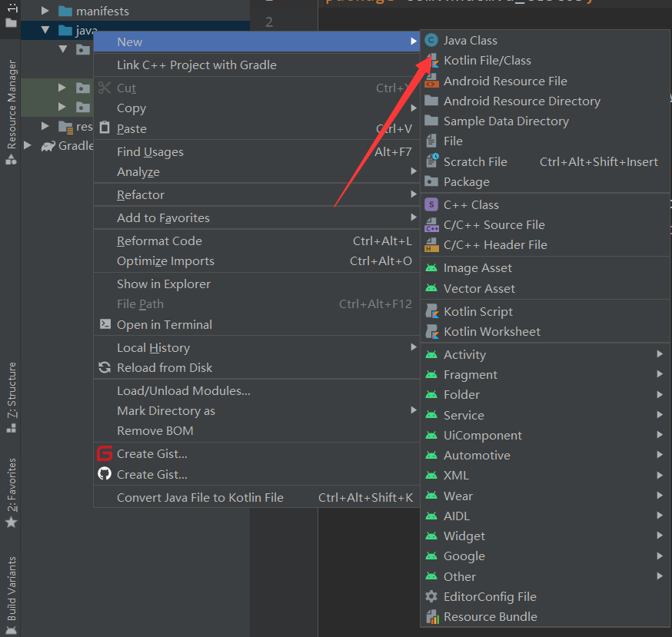Click the Gradle elephant icon
This screenshot has width=672, height=637.
(48, 146)
